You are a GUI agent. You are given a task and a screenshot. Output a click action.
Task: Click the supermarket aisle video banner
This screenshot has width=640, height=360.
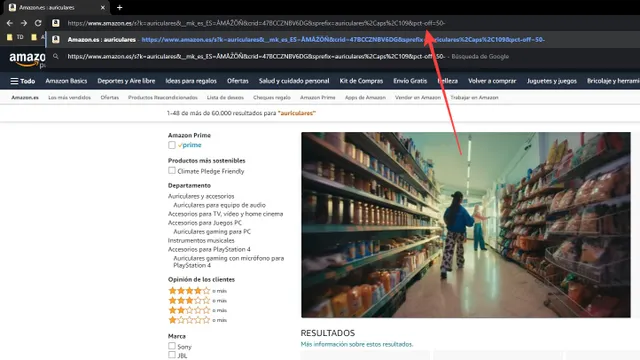466,225
